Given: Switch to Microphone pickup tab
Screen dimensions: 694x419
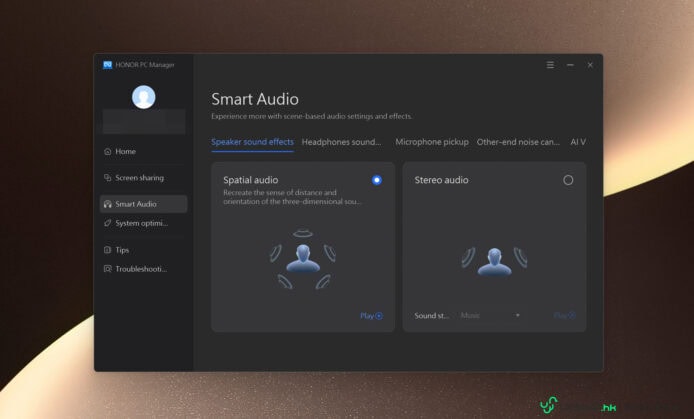Looking at the screenshot, I should click(432, 142).
